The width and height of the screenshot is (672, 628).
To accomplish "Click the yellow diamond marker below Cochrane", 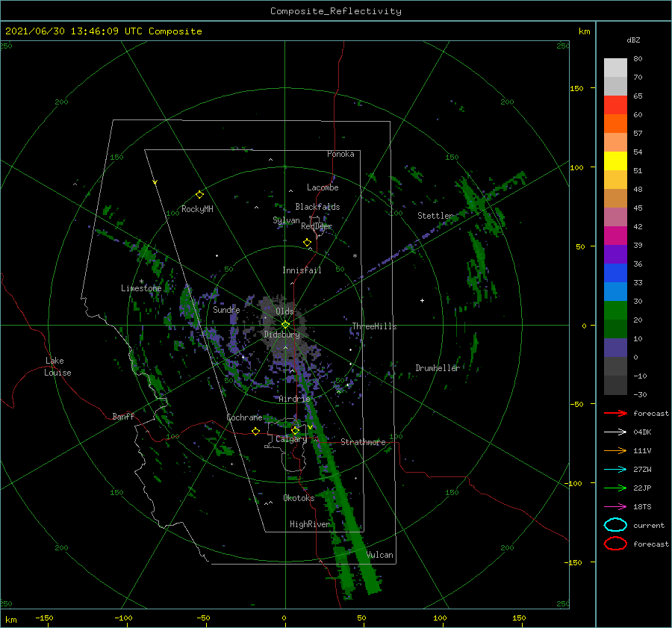I will click(256, 431).
